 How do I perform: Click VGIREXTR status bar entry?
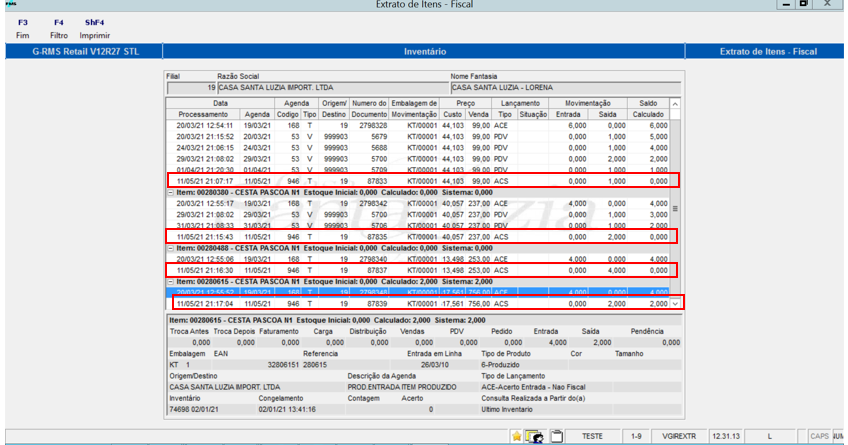click(679, 436)
